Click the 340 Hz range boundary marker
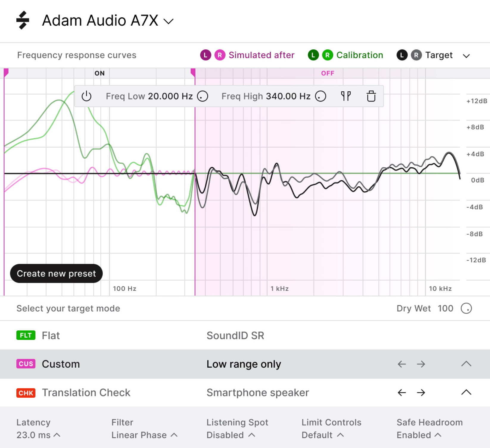490x448 pixels. 193,73
